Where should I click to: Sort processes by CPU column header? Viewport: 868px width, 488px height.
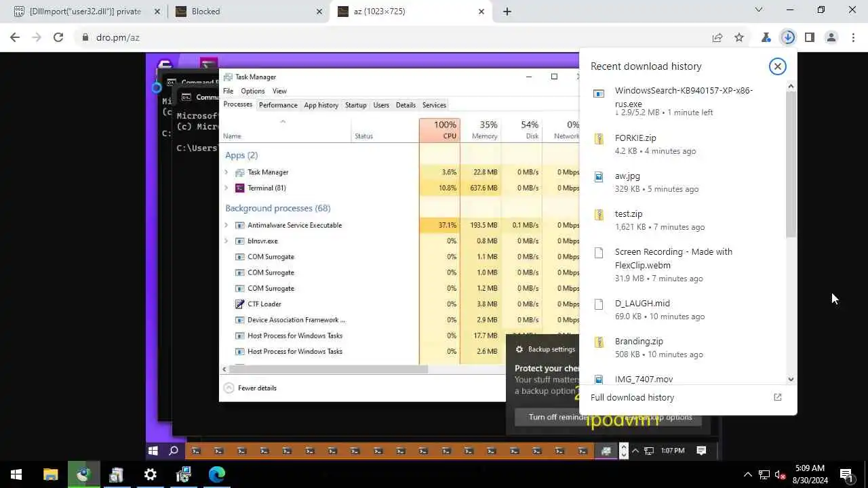click(x=439, y=130)
